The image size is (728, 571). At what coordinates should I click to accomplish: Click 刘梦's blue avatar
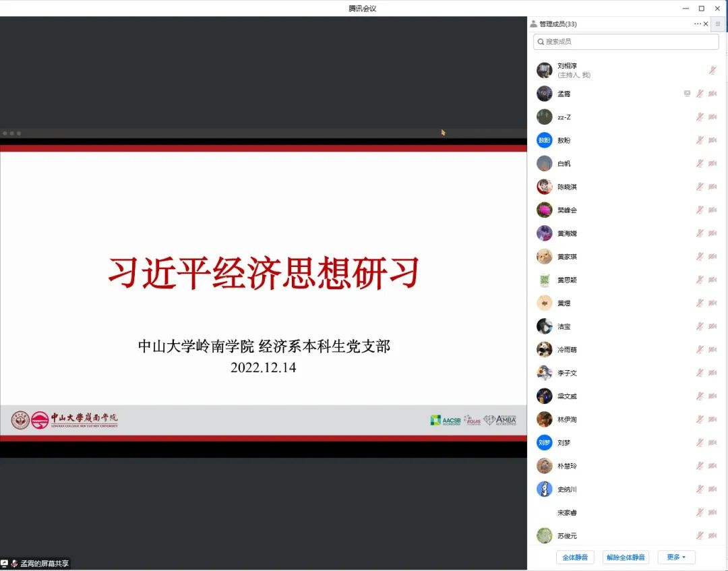[x=544, y=443]
